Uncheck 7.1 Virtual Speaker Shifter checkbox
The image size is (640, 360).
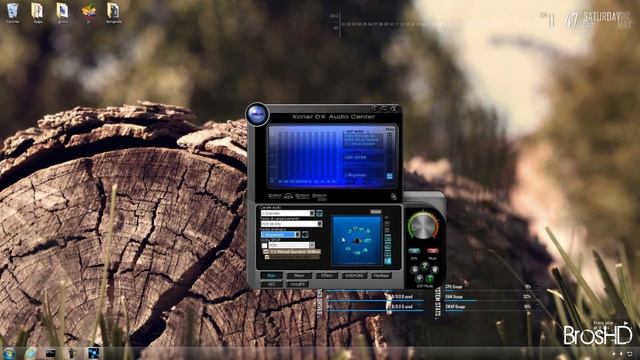tap(265, 252)
